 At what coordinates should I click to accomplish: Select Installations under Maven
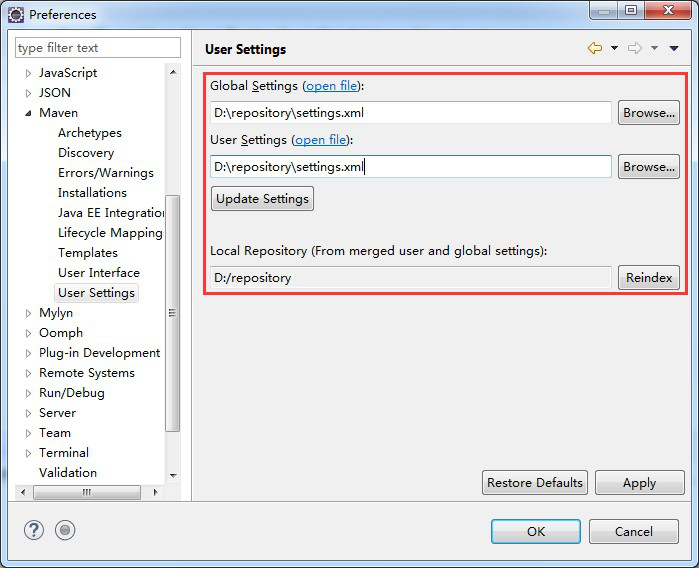pos(92,193)
